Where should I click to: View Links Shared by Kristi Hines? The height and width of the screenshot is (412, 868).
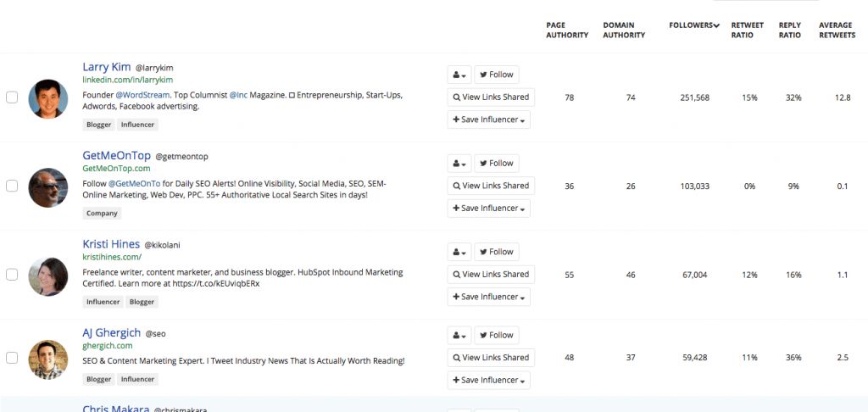490,275
